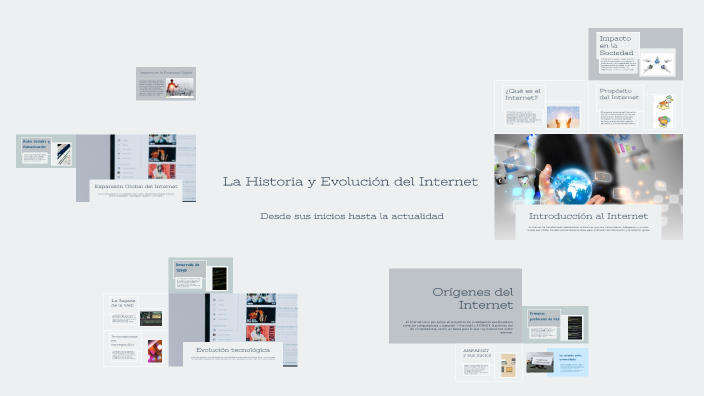Select the 'Propósito del Internet' subtopic heading
This screenshot has width=704, height=396.
coord(619,94)
